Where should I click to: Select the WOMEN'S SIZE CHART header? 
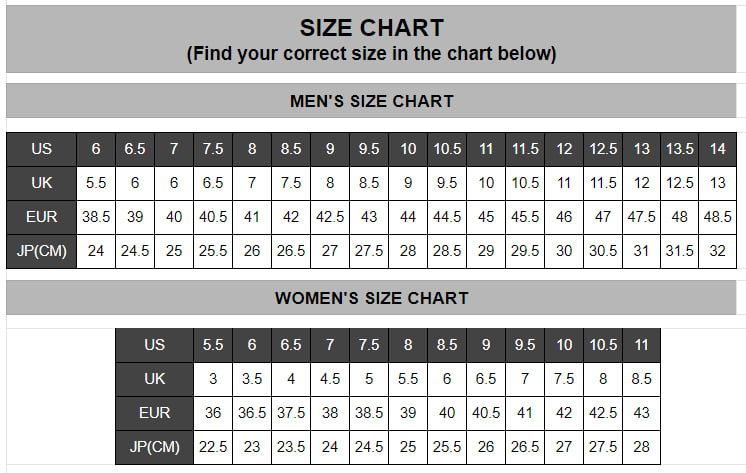point(372,298)
